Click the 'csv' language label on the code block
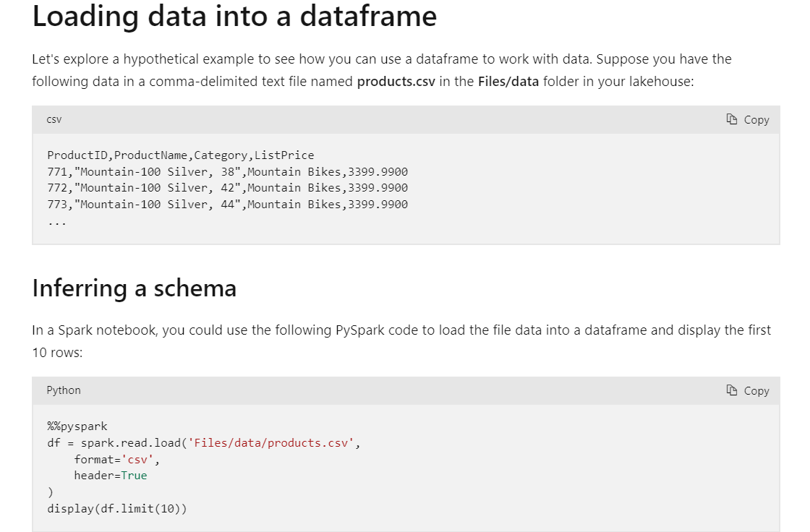The image size is (810, 532). point(54,119)
